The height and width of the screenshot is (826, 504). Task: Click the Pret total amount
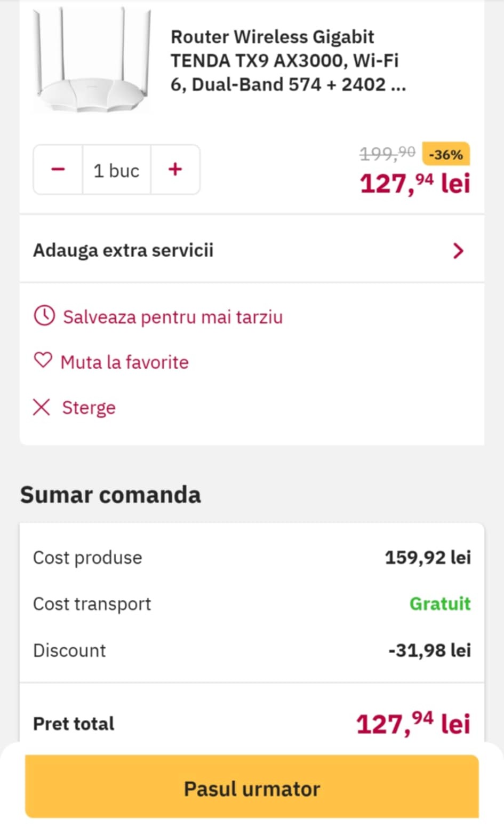click(x=413, y=724)
